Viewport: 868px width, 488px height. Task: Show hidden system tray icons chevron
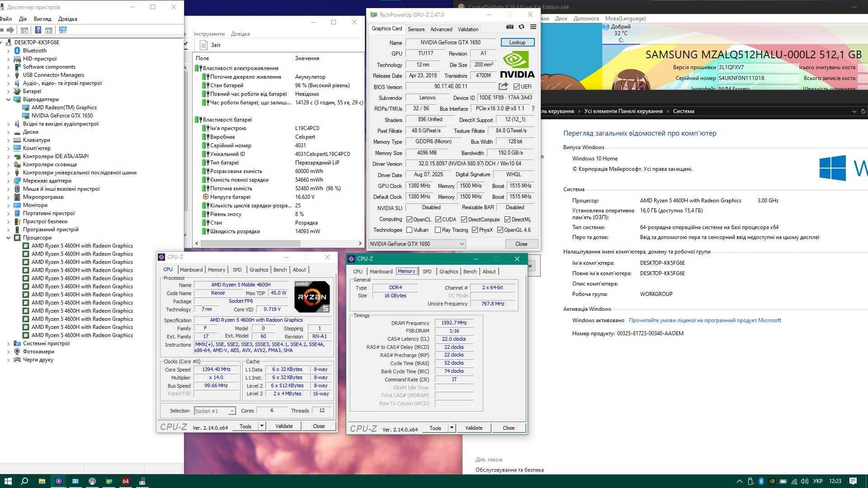(739, 481)
